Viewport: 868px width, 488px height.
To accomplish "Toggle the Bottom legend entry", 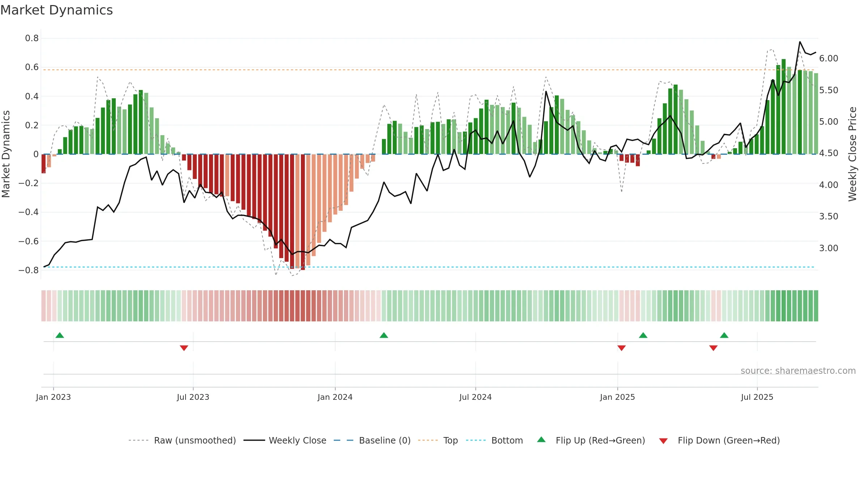I will (x=494, y=440).
